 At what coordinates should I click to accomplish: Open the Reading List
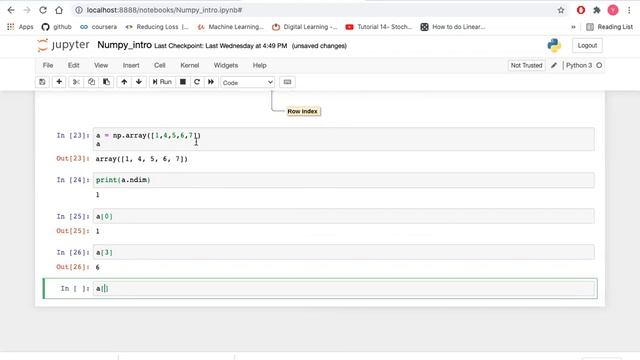pos(609,27)
